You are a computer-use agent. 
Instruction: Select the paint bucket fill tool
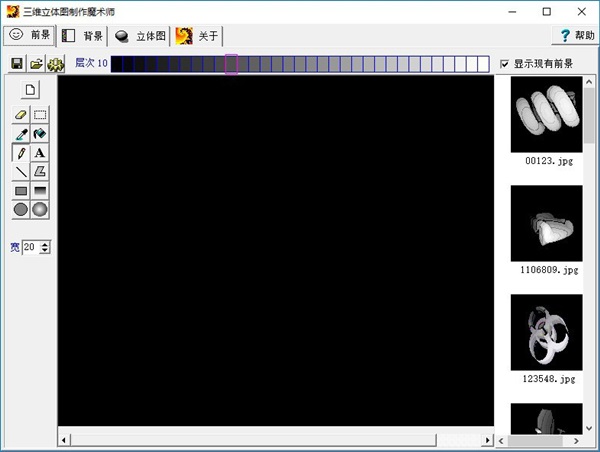coord(40,134)
